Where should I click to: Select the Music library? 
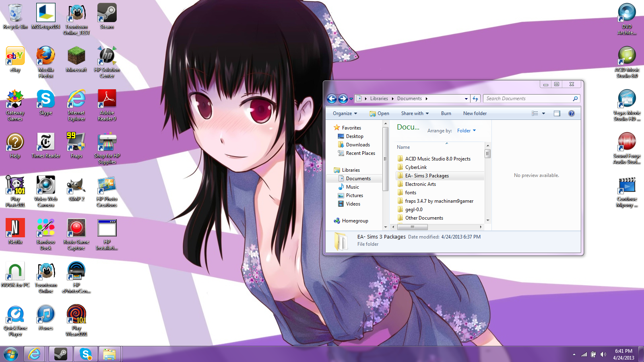click(352, 187)
